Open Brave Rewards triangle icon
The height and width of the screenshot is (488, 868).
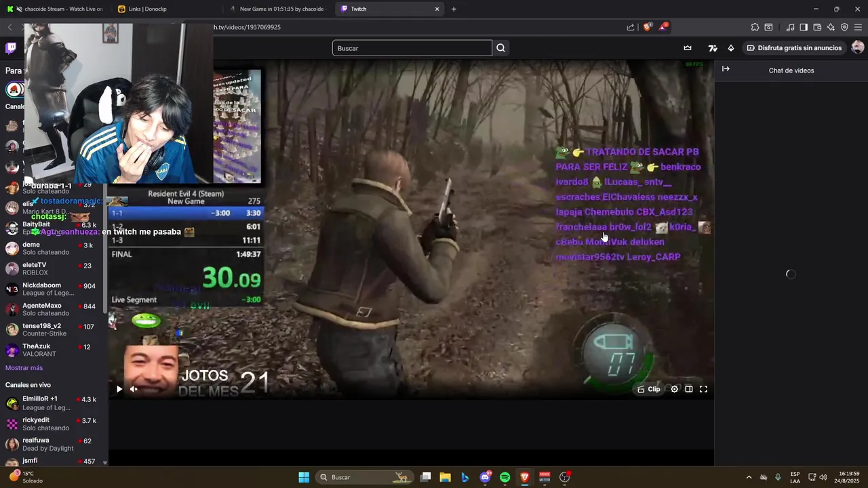point(663,27)
